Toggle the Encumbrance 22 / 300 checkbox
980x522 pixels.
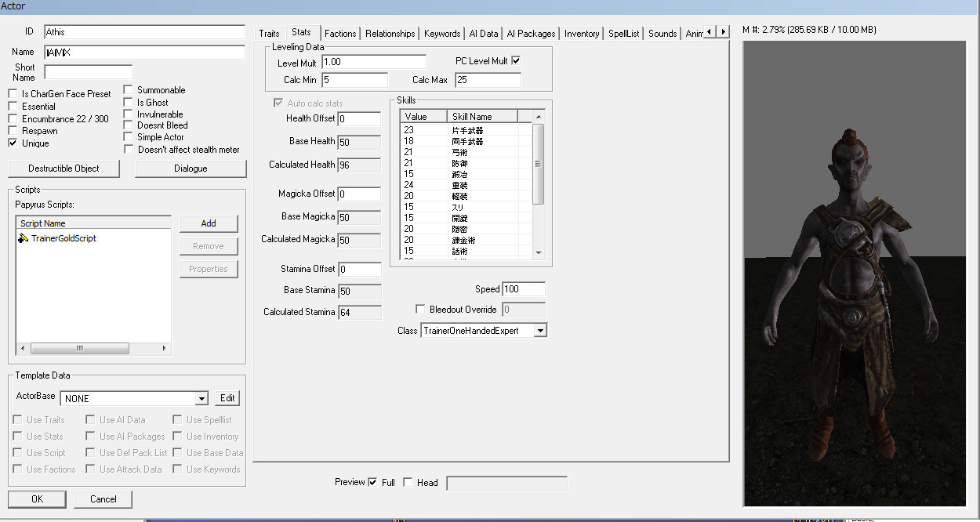click(x=13, y=119)
